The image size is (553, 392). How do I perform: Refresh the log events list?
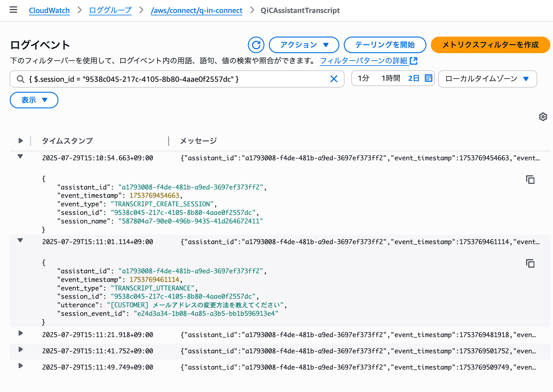pos(256,45)
